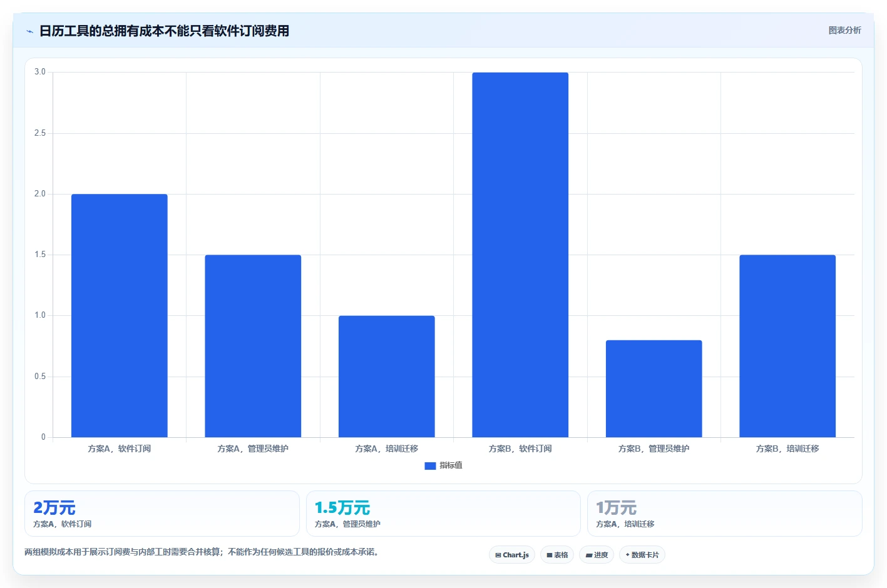Toggle the 指标值 legend color swatch

click(x=430, y=465)
